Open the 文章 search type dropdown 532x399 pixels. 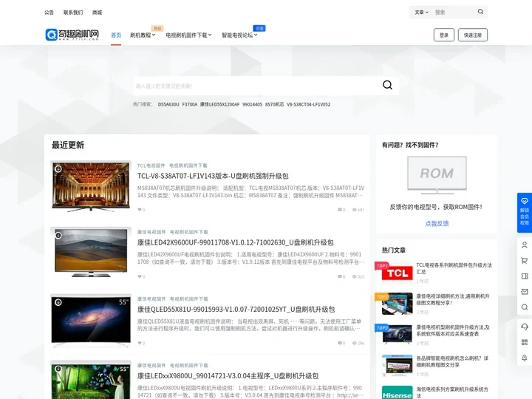pos(421,13)
